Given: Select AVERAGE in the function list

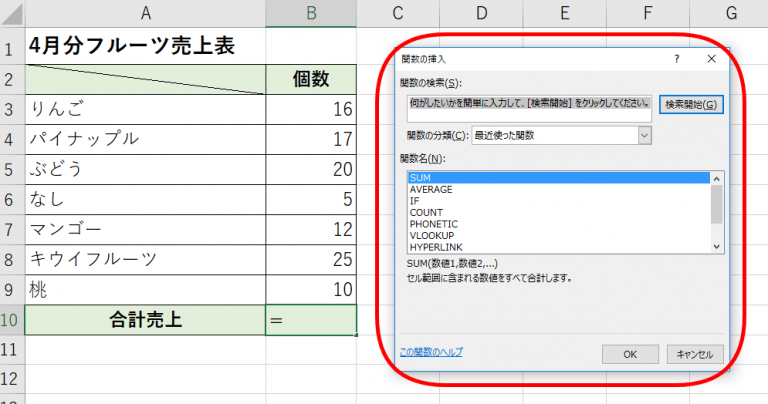Looking at the screenshot, I should pyautogui.click(x=431, y=189).
